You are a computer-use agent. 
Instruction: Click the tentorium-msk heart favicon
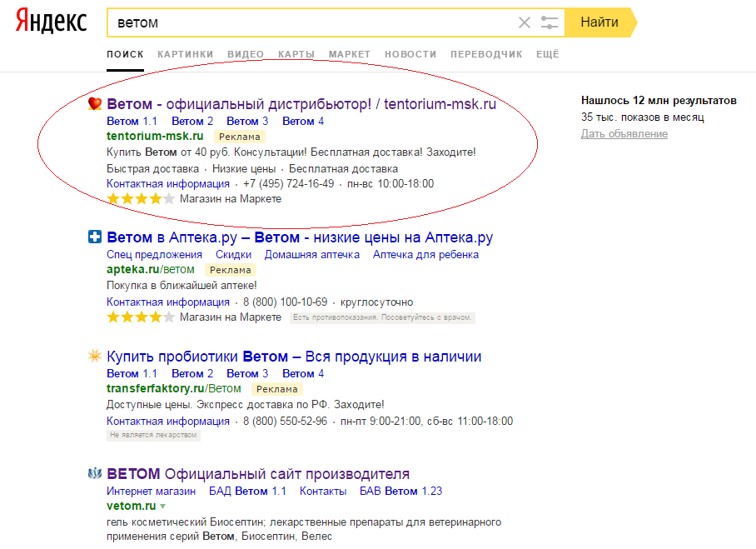pyautogui.click(x=95, y=104)
